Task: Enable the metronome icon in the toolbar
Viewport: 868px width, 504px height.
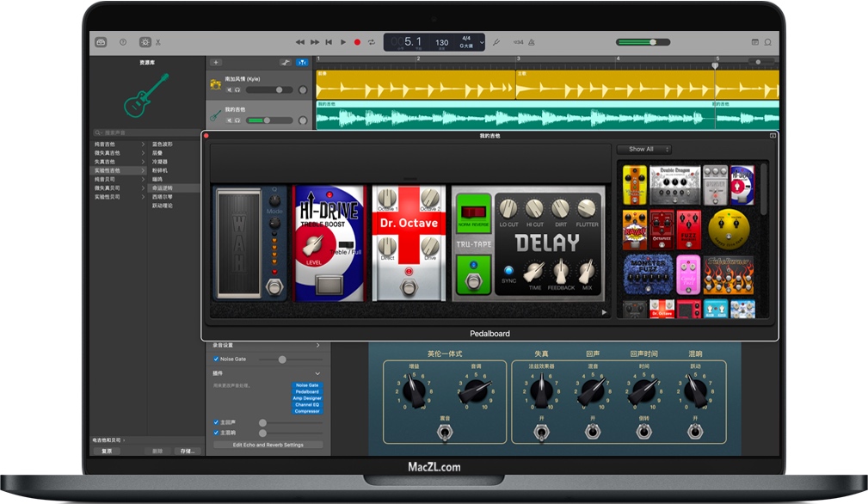Action: point(532,41)
